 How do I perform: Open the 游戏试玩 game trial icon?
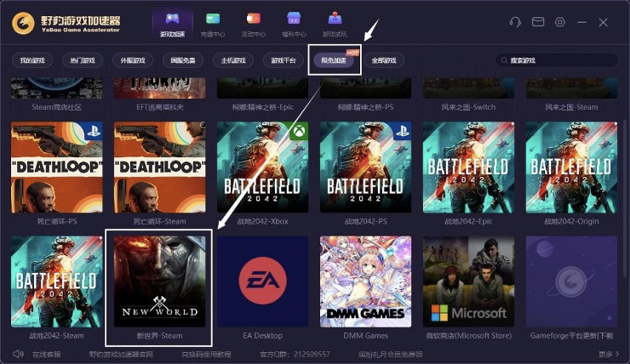335,19
